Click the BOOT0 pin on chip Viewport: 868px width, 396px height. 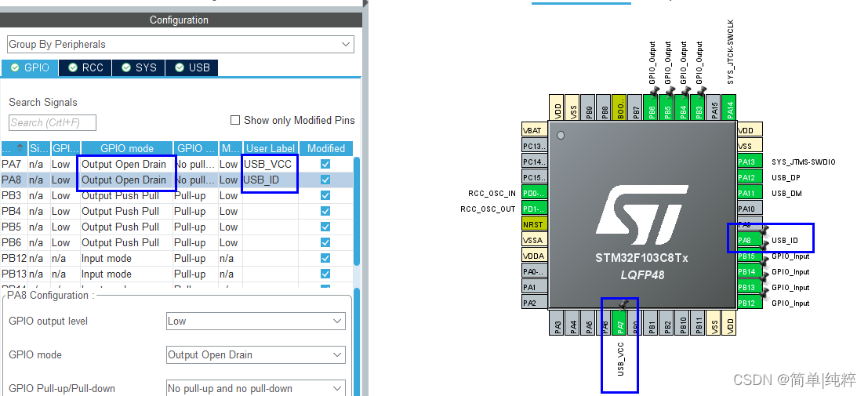click(620, 107)
